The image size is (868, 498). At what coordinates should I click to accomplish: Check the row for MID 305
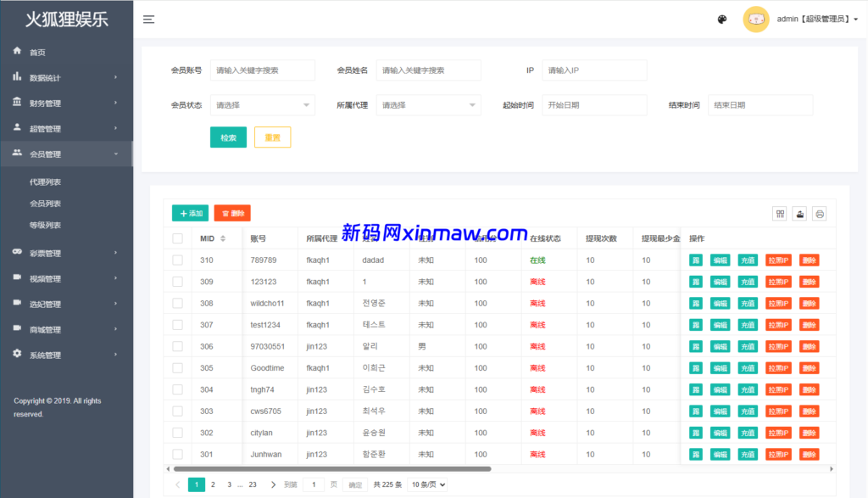(178, 368)
